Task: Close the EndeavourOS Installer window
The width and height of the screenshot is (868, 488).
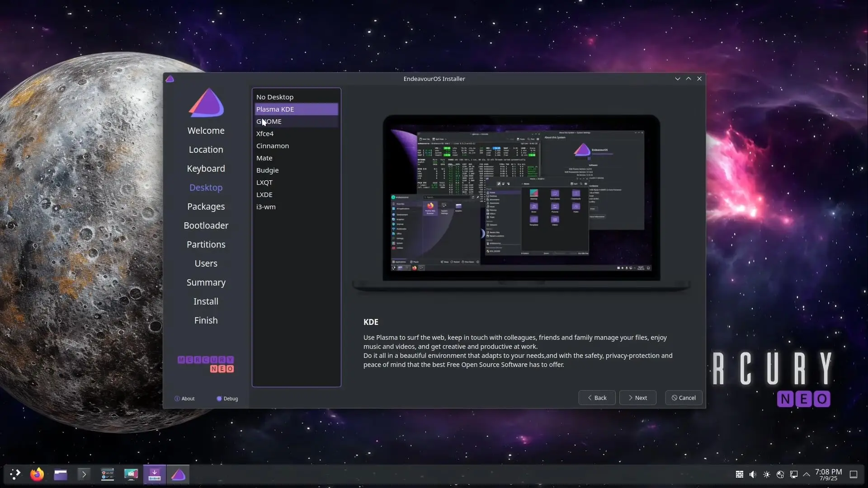Action: click(x=699, y=79)
